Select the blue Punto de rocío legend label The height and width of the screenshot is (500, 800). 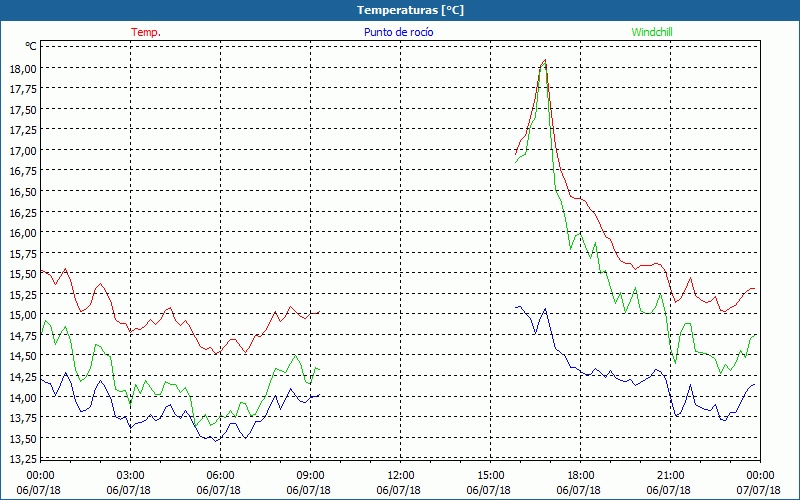pyautogui.click(x=398, y=32)
